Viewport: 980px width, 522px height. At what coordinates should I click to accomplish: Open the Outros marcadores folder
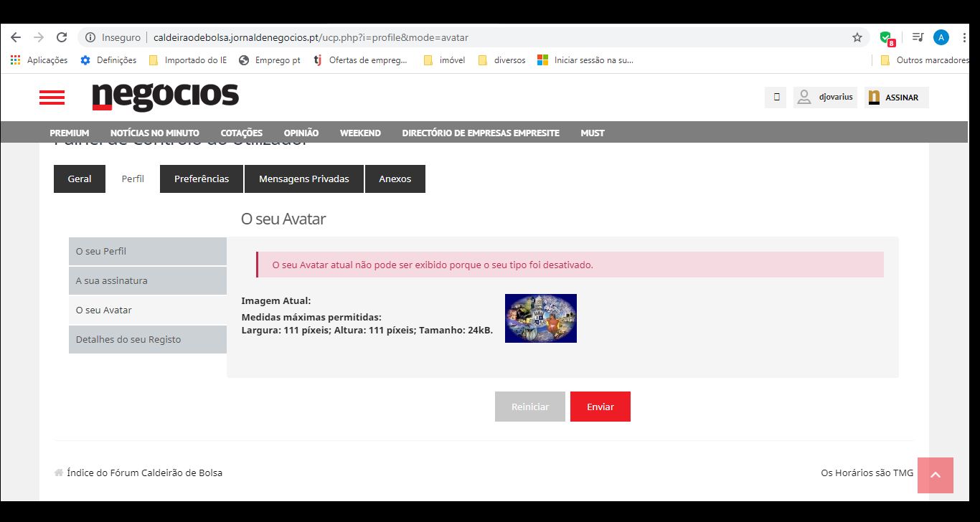[x=925, y=60]
